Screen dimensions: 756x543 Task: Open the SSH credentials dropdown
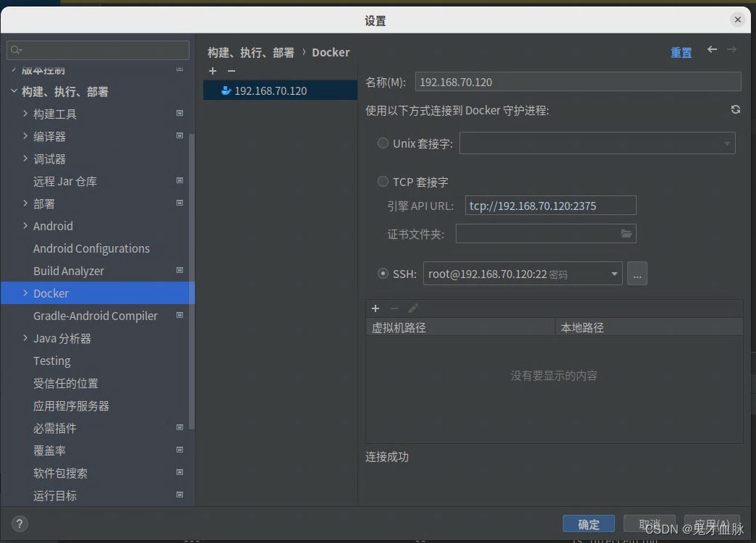(613, 273)
